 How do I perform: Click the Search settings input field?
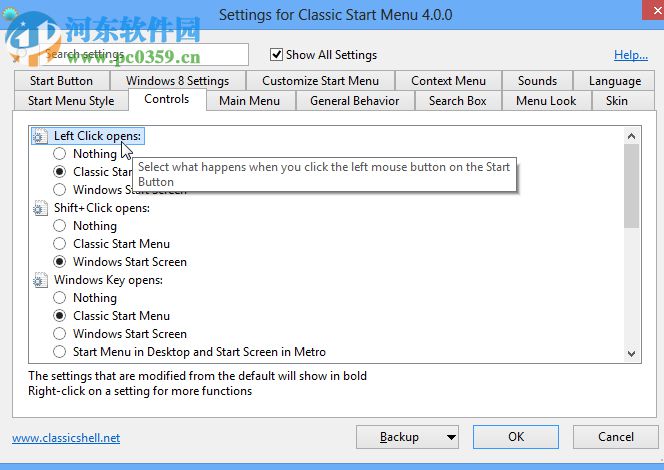(144, 54)
